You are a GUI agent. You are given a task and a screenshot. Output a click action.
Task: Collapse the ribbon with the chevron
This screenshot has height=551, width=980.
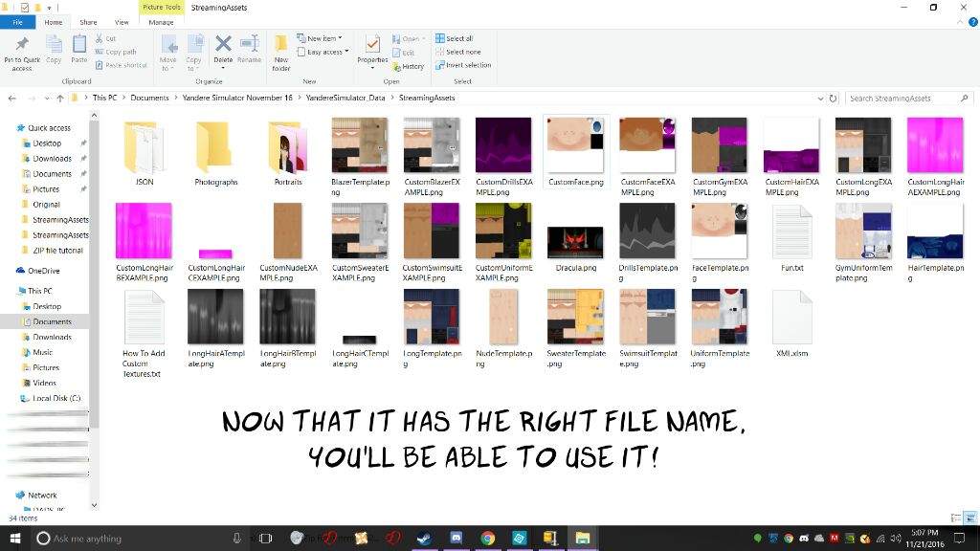tap(960, 22)
